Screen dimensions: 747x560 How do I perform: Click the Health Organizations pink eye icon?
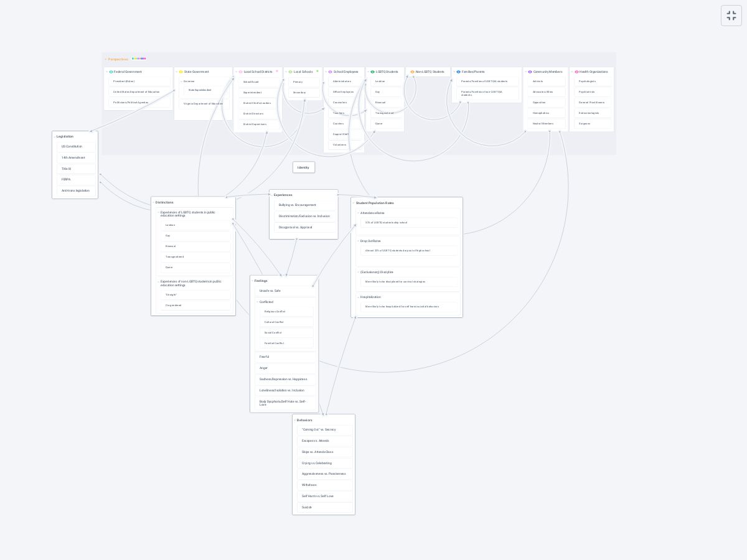[577, 72]
